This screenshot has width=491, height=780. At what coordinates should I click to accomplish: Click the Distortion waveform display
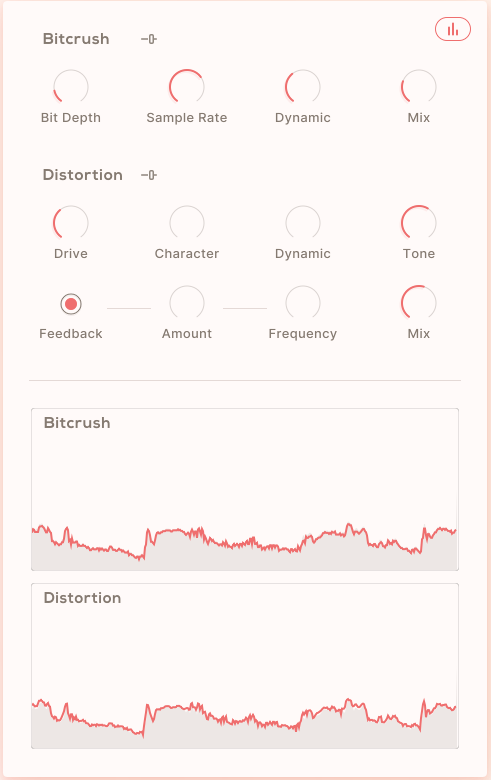[x=245, y=666]
